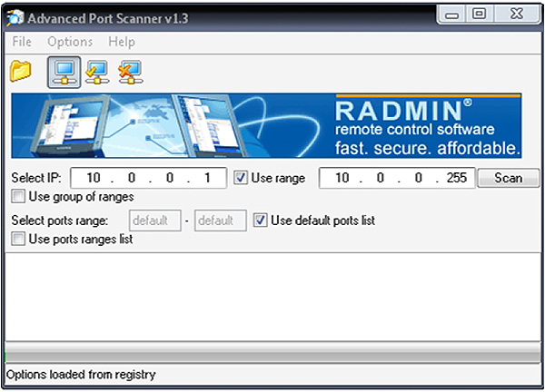Select the monitor icon with orange cross
The width and height of the screenshot is (545, 392).
tap(130, 73)
